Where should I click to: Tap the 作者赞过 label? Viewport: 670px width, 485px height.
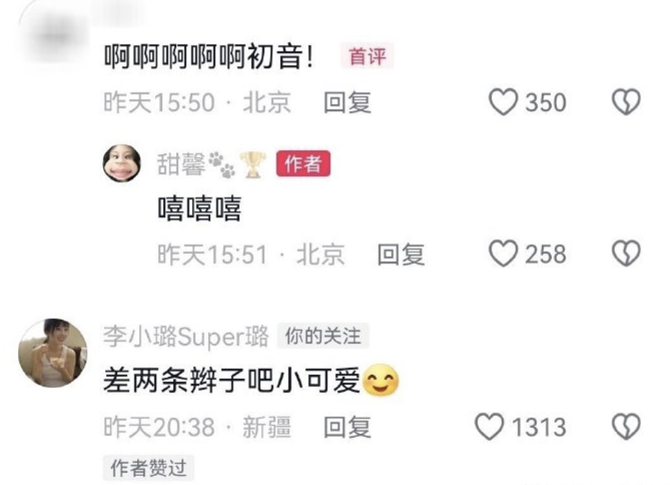click(148, 468)
